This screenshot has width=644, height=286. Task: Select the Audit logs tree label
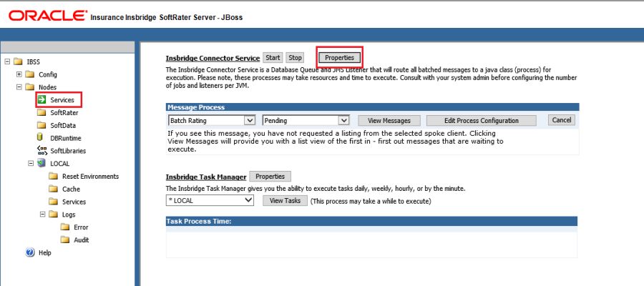point(82,240)
